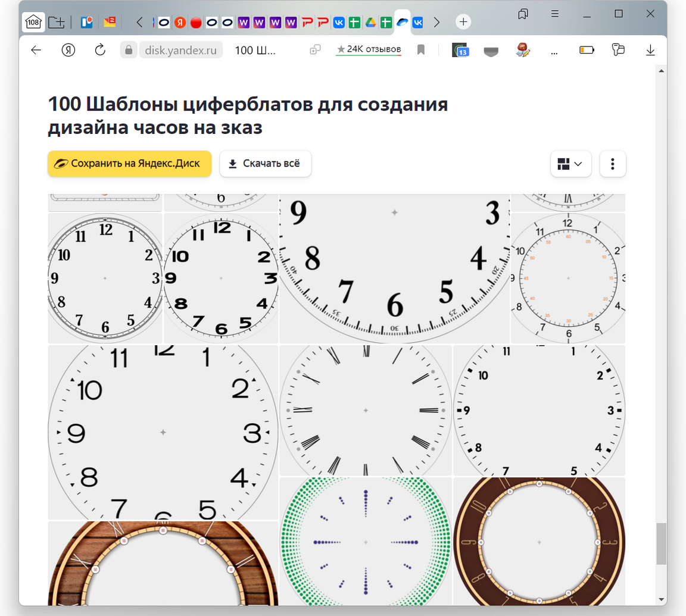Click the 24K отзывов rating link
Image resolution: width=686 pixels, height=616 pixels.
(x=369, y=49)
